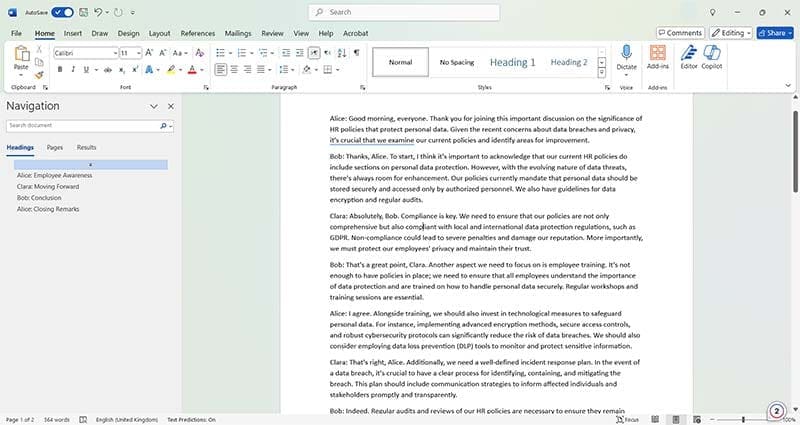Screen dimensions: 800x425
Task: Paste clipboard contents with the Paste icon
Action: coord(21,54)
